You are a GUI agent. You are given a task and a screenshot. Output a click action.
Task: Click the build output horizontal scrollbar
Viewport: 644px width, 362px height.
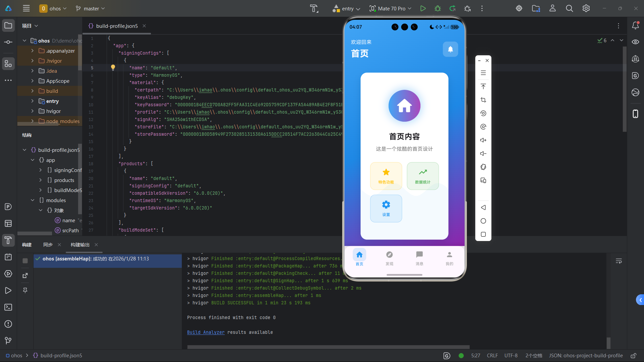(x=328, y=347)
